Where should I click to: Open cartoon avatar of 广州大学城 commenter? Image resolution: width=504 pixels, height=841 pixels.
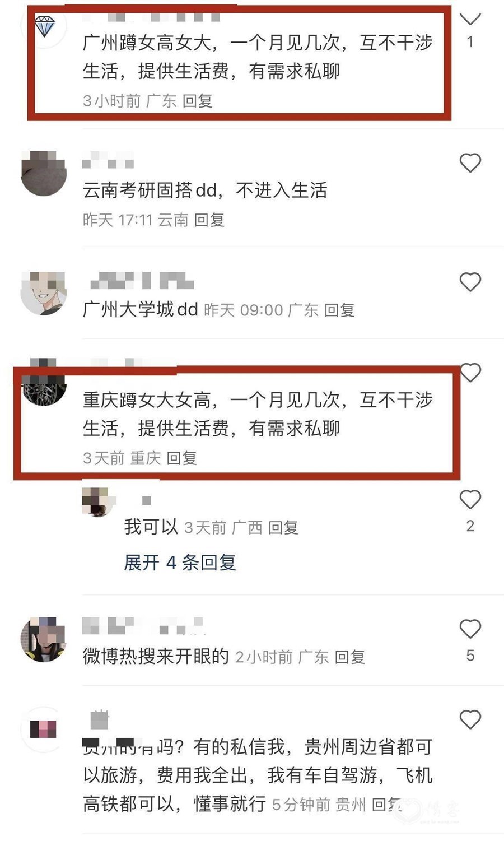(44, 293)
